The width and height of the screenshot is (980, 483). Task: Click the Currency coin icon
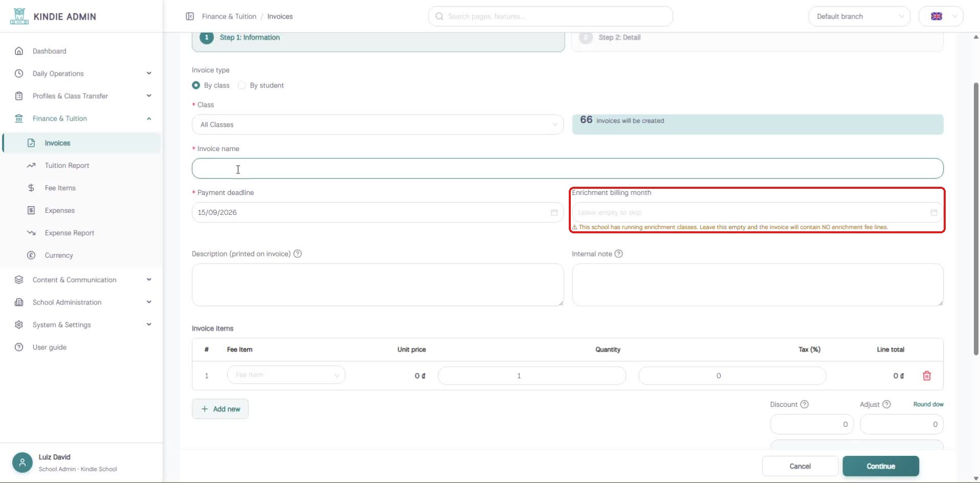tap(31, 255)
